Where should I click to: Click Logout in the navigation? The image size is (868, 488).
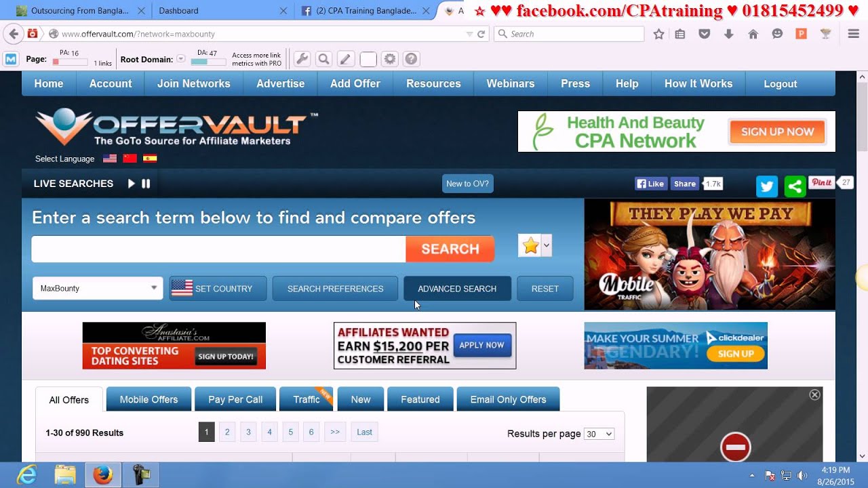781,84
